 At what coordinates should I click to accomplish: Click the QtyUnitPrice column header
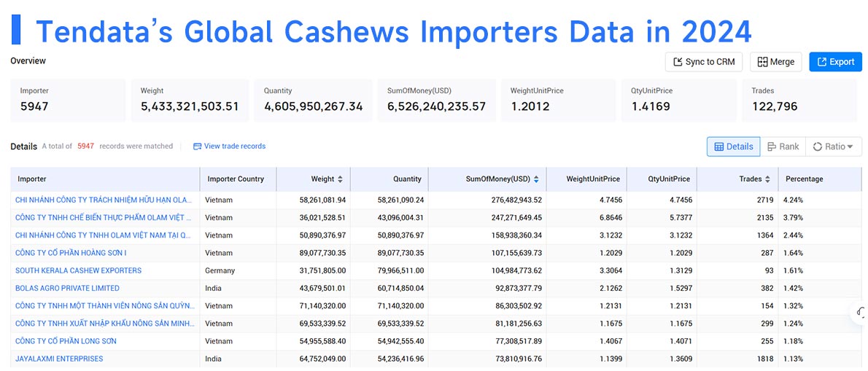click(x=661, y=179)
